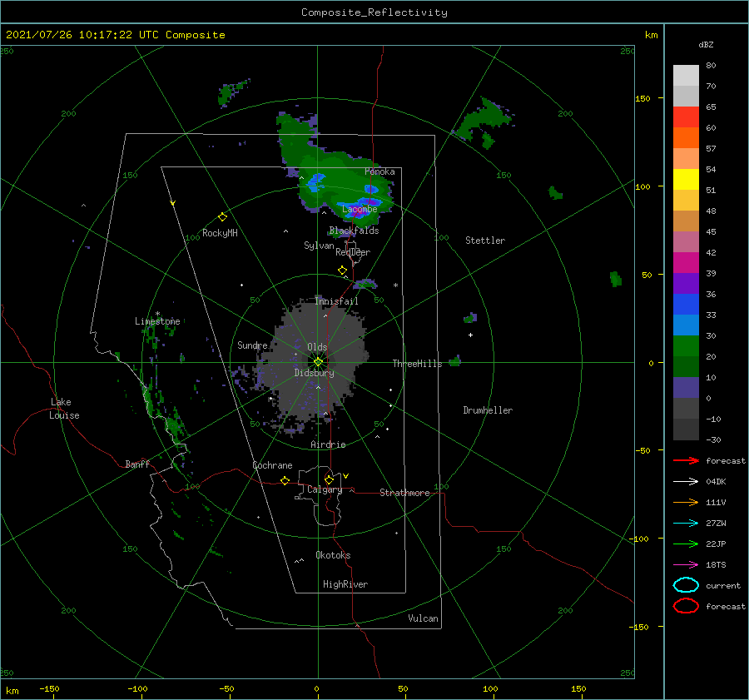Click the 20 dBZ green swatch
This screenshot has height=700, width=749.
686,346
